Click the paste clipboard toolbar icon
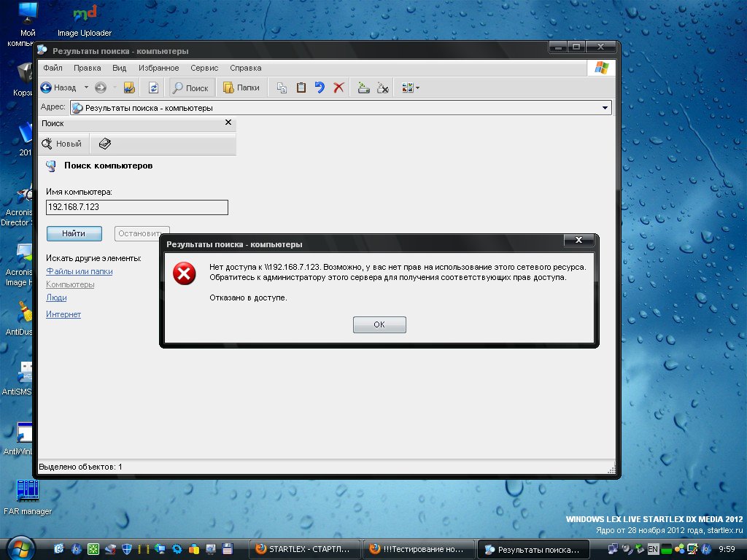 pos(301,87)
